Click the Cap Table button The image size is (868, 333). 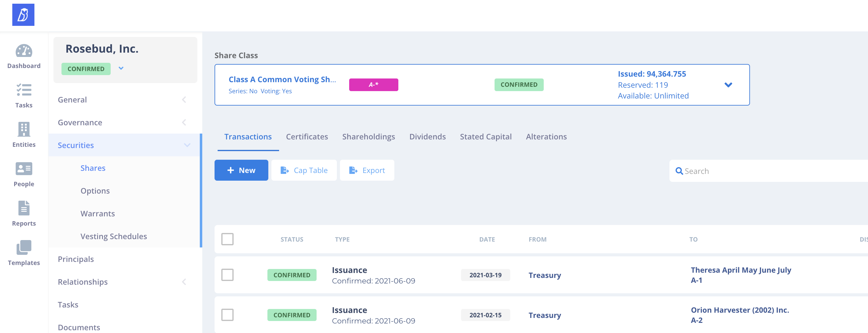tap(304, 171)
